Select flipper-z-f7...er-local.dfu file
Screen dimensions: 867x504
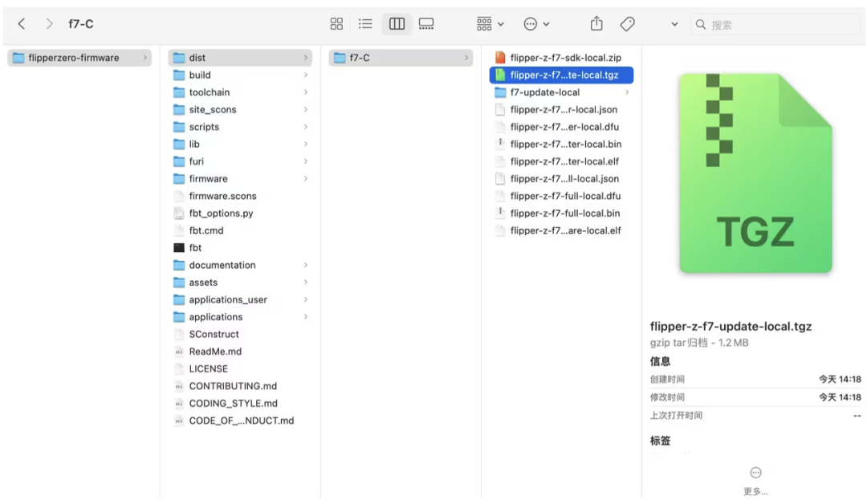tap(561, 127)
